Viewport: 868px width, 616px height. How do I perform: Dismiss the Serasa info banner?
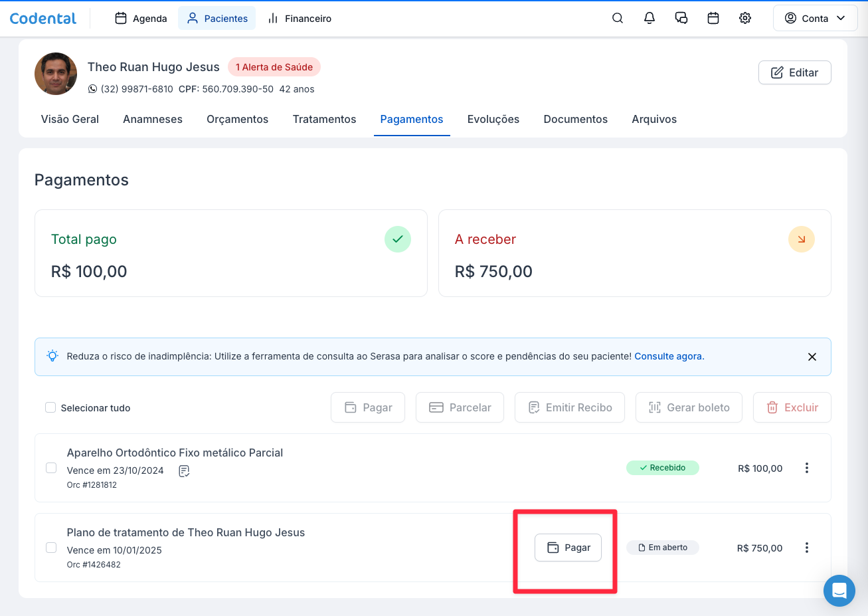[x=812, y=357]
